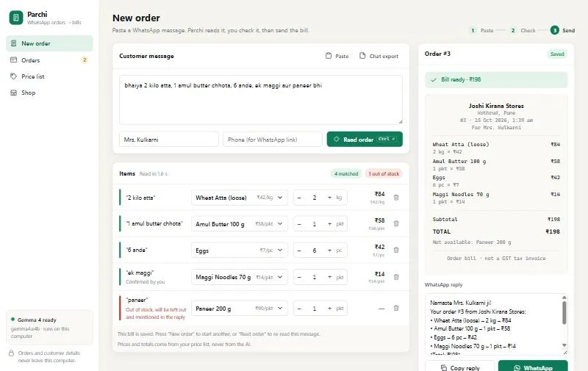Screen dimensions: 588x371
Task: Send bill via WhatsApp button
Action: pyautogui.click(x=533, y=367)
